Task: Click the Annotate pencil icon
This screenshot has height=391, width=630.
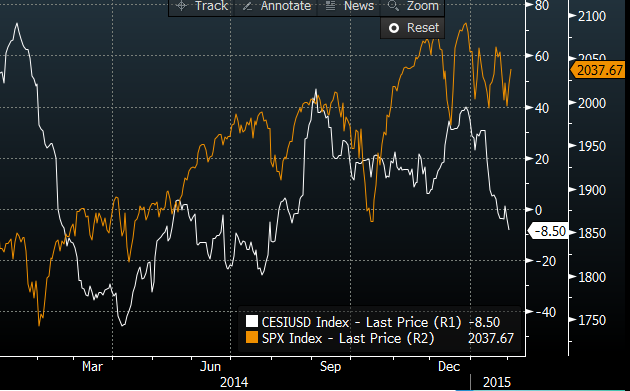Action: [x=248, y=6]
